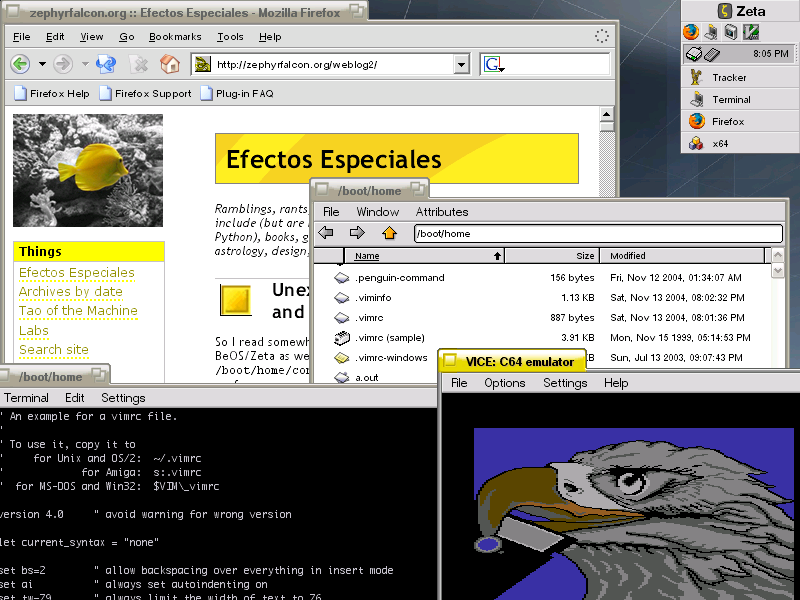Click the Firefox Back arrow button

tap(20, 64)
